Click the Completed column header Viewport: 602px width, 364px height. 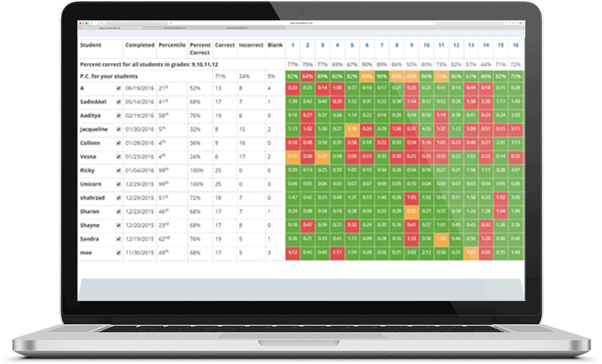pyautogui.click(x=140, y=45)
